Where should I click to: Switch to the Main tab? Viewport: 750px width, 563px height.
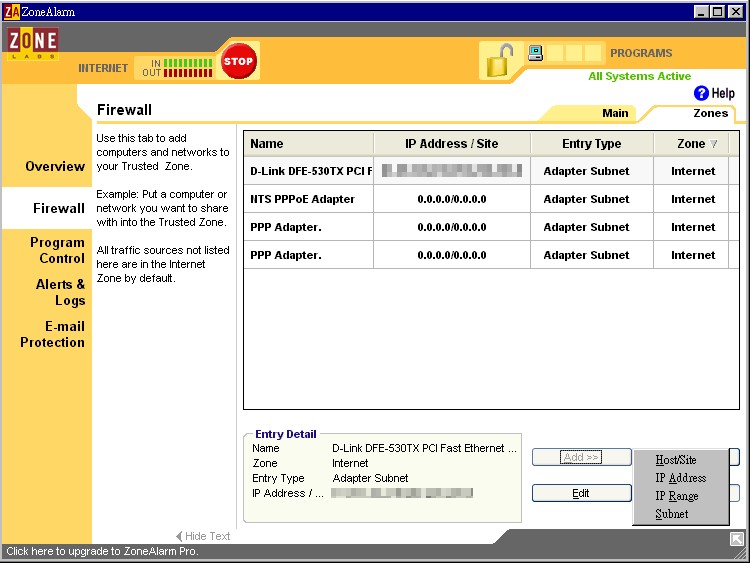[x=615, y=113]
